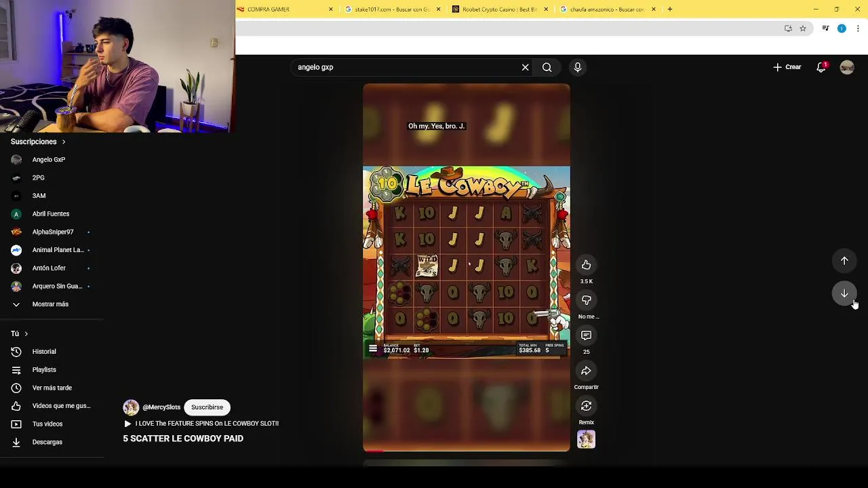The height and width of the screenshot is (488, 868).
Task: Expand the Tú section
Action: [19, 333]
